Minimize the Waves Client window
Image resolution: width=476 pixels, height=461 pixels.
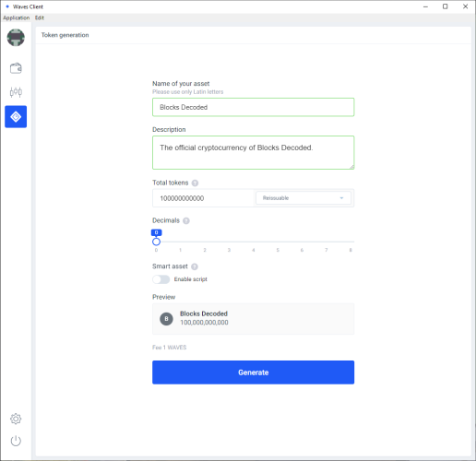(x=425, y=6)
